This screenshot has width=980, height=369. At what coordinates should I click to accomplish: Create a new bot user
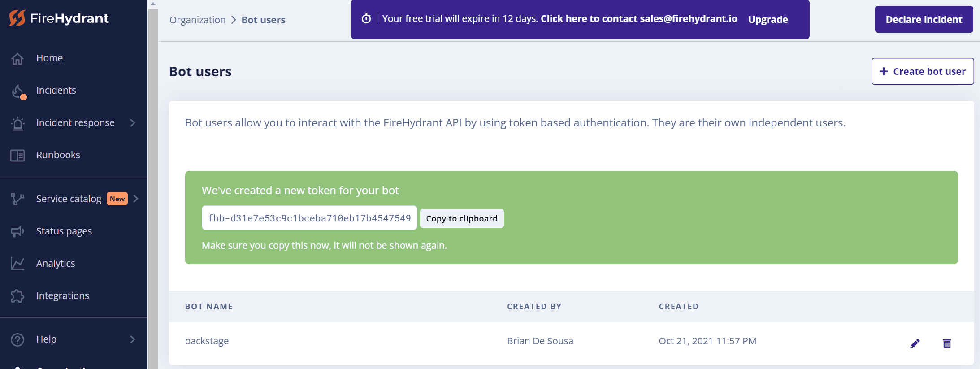[x=923, y=71]
